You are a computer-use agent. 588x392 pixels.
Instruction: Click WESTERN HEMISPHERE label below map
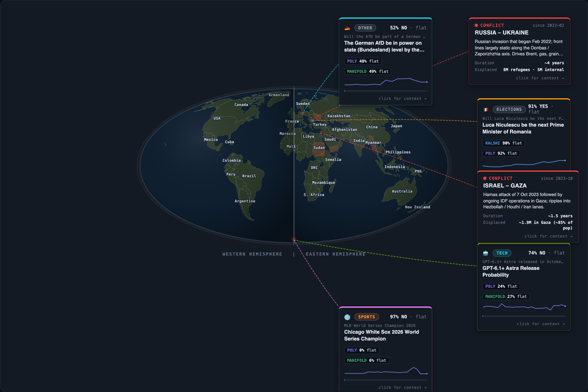point(252,254)
